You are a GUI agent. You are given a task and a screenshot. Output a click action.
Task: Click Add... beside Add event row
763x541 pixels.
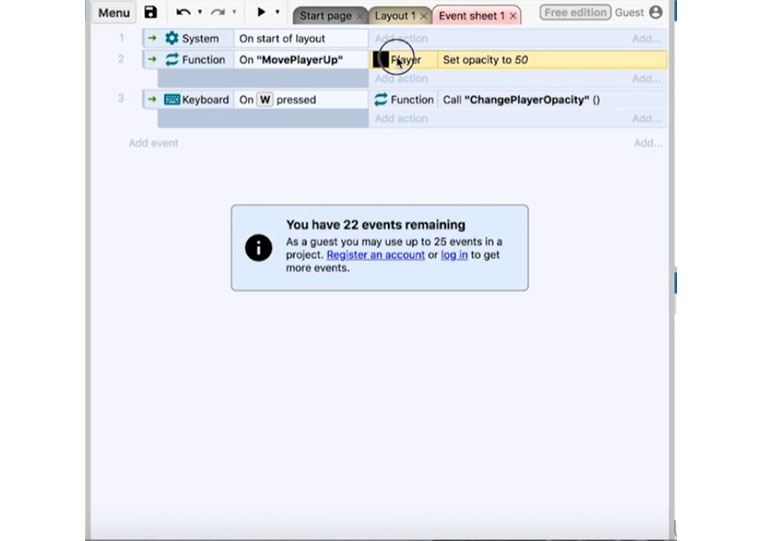648,143
